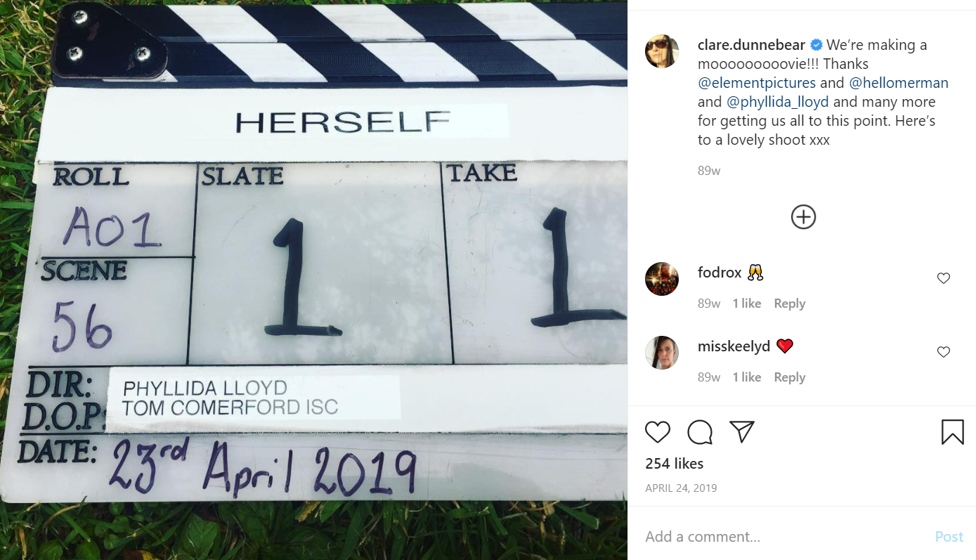Share post via paper plane icon

pos(741,432)
